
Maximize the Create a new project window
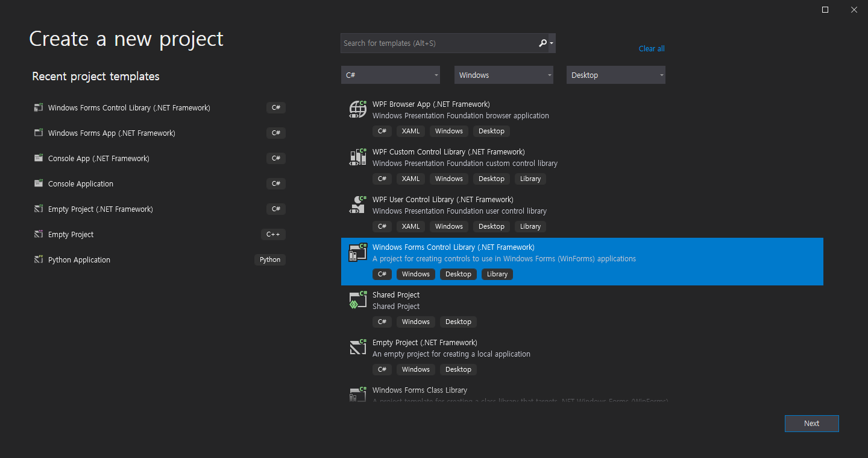(825, 10)
